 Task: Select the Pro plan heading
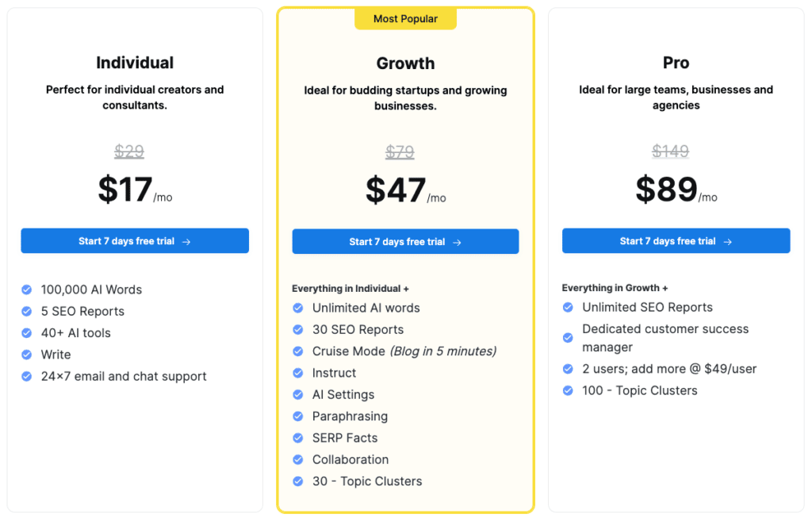click(x=676, y=63)
